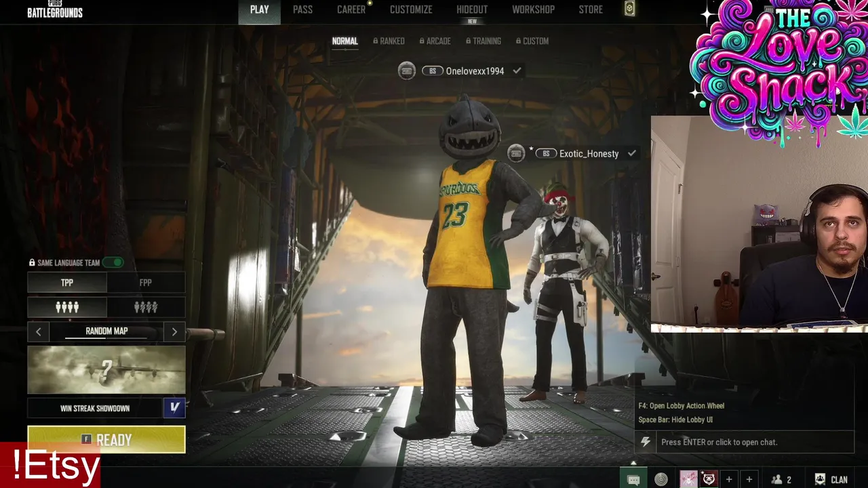Select locked CUSTOM mode
The image size is (868, 488).
(532, 41)
